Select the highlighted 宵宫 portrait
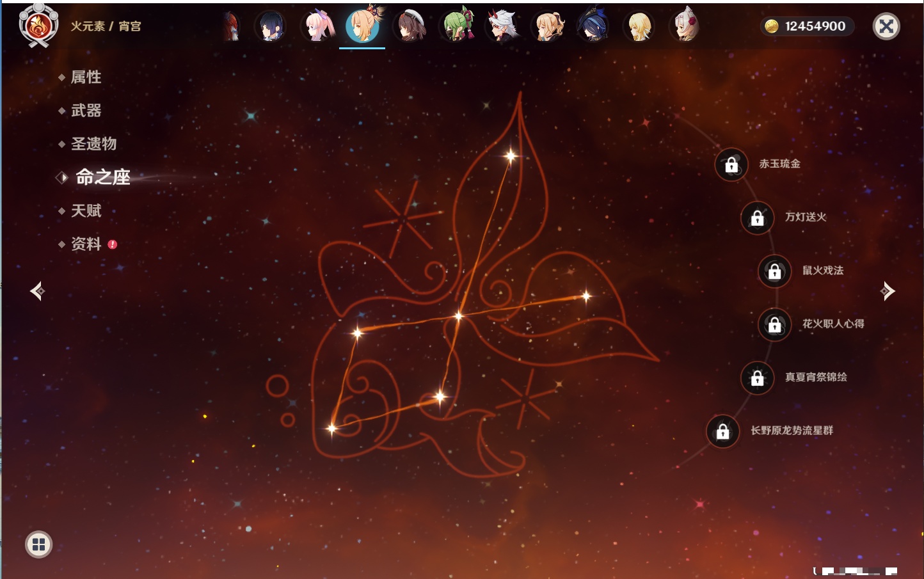924x579 pixels. 363,26
